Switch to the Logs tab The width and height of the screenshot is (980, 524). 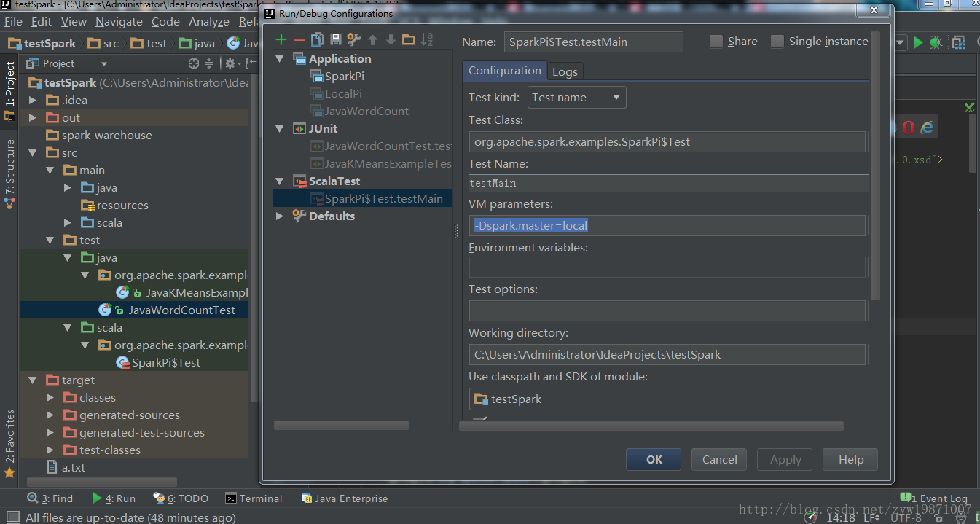tap(565, 71)
